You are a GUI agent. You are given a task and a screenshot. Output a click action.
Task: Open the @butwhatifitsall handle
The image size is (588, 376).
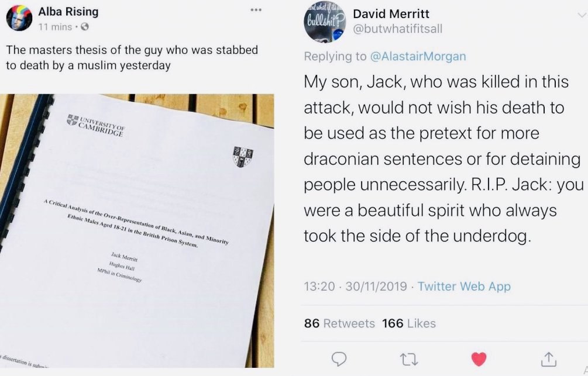click(397, 29)
